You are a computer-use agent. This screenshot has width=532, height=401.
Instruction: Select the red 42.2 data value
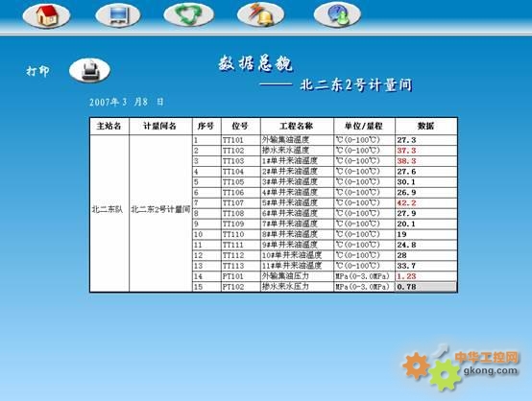(x=407, y=203)
